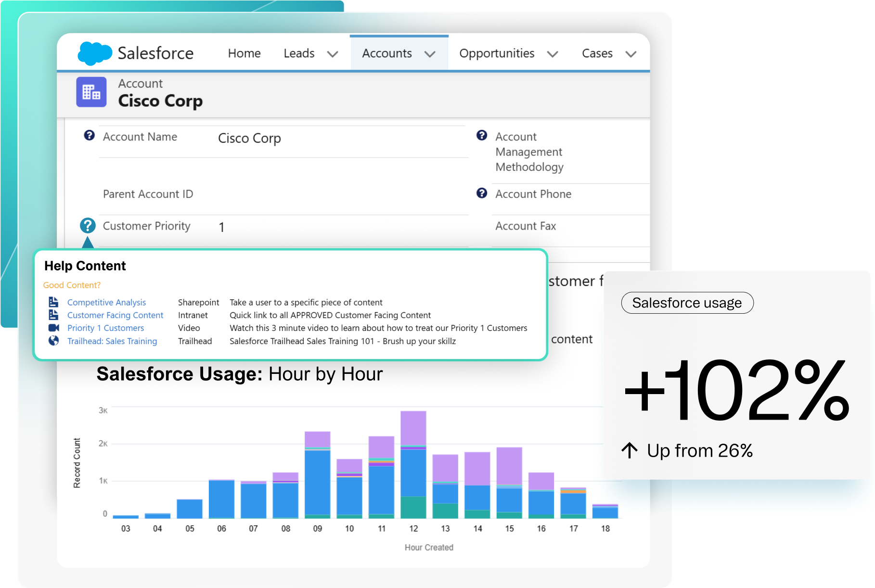Click globe icon beside Trailhead: Sales Training
Viewport: 875px width, 588px height.
53,341
